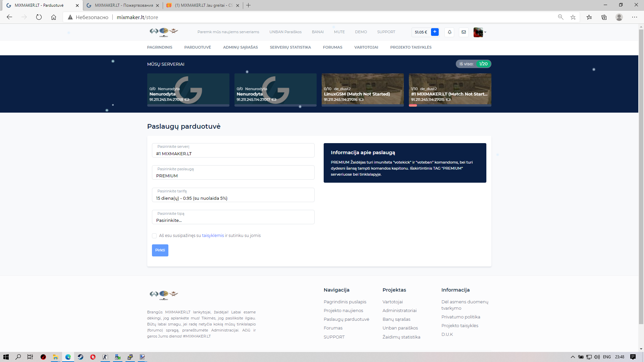
Task: Go to browser home icon
Action: [54, 17]
